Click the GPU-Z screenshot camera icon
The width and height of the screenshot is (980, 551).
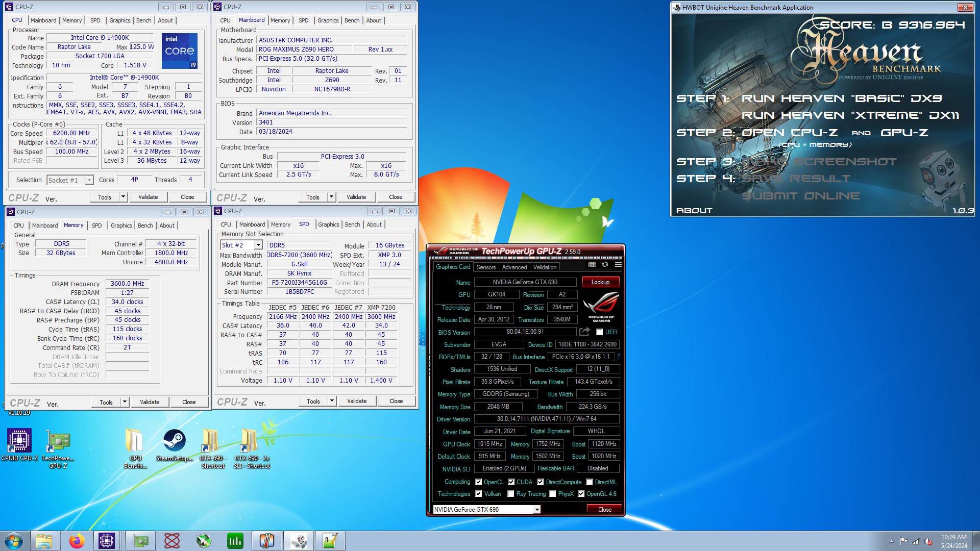click(592, 264)
